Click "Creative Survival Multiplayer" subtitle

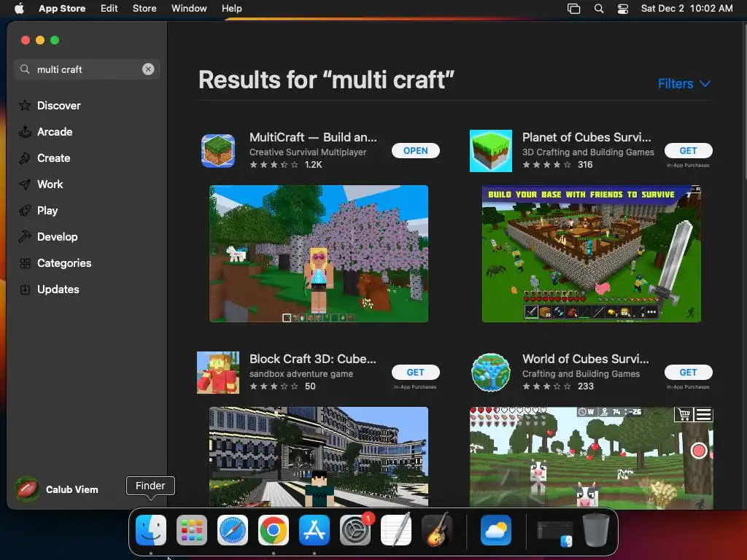pos(308,152)
